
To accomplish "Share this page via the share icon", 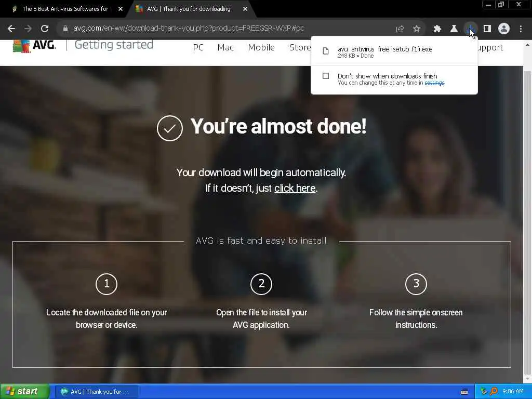I will click(400, 29).
